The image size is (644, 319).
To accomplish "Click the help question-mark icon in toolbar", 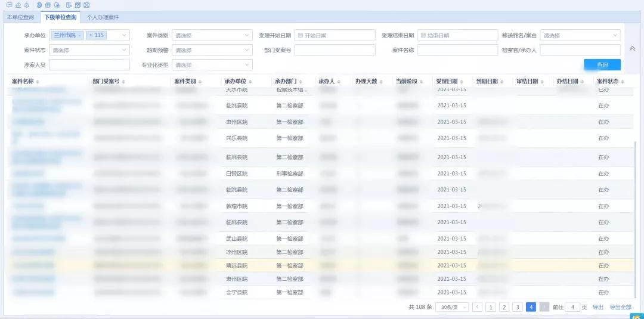I will 78,5.
